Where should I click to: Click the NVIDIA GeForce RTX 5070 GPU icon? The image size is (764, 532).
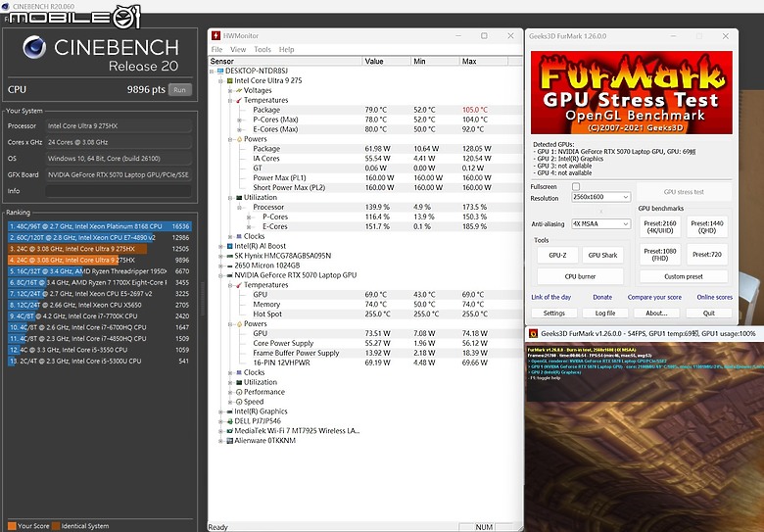tap(229, 275)
